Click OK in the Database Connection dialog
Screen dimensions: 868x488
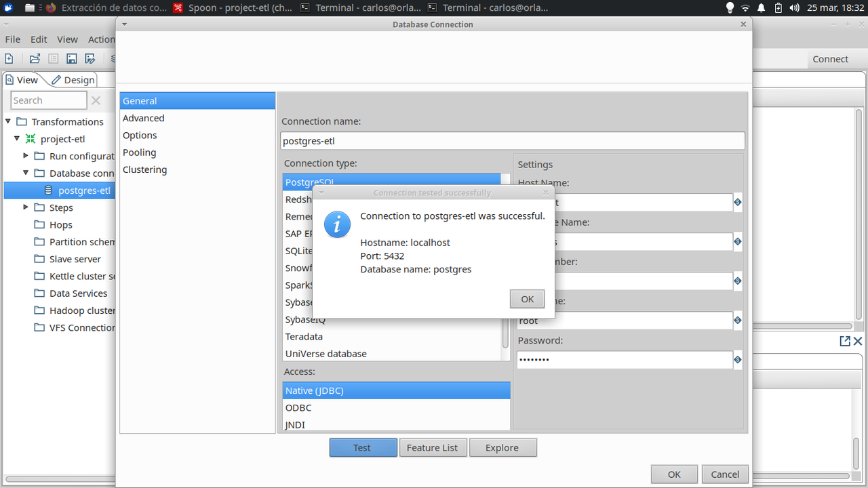pos(674,474)
